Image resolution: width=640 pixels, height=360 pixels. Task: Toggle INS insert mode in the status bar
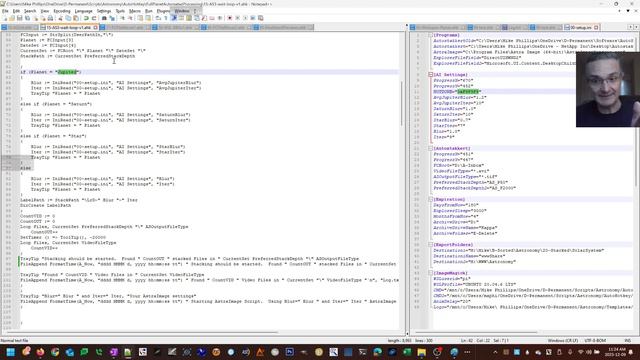[627, 340]
